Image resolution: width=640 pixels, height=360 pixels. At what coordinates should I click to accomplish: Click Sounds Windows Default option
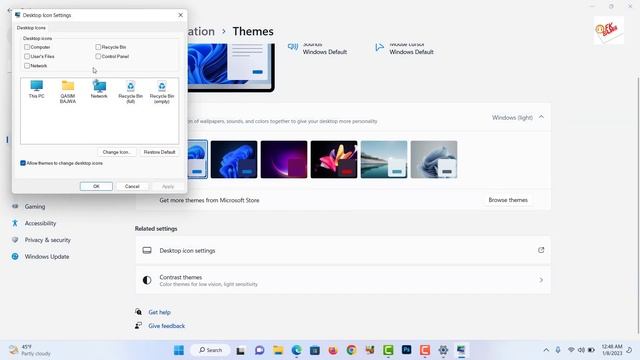(x=318, y=48)
